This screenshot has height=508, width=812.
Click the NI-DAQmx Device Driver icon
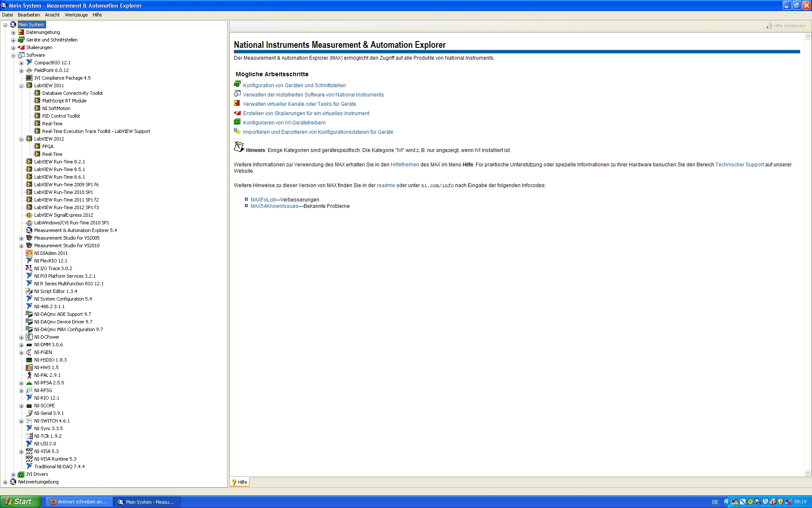click(29, 322)
